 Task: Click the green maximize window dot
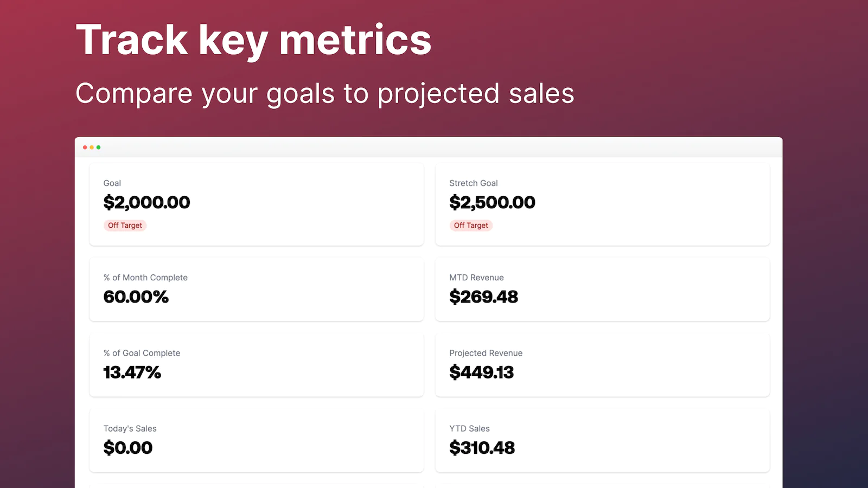98,147
